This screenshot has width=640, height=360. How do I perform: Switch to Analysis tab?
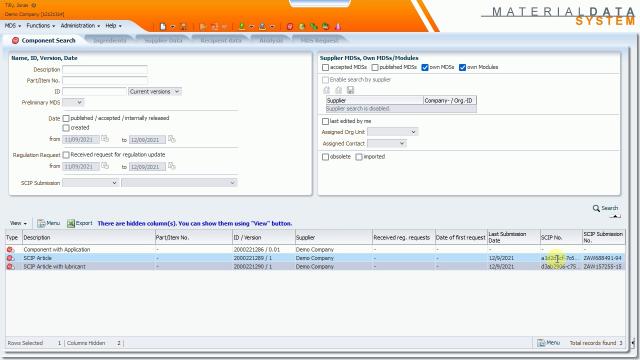(271, 40)
